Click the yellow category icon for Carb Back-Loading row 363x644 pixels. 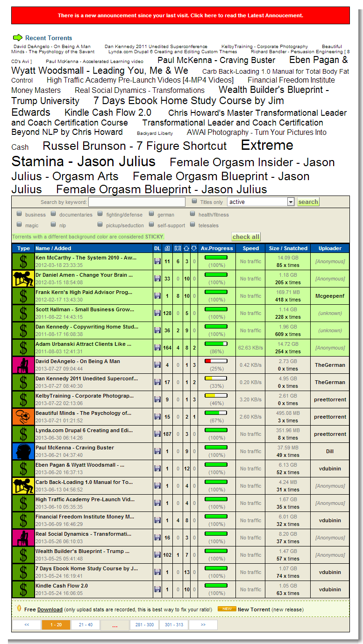point(23,486)
